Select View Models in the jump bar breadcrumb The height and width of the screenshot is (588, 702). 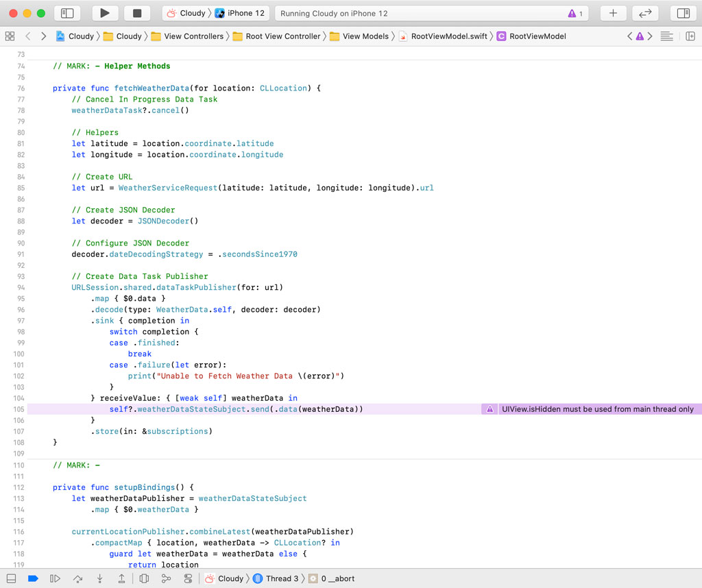tap(365, 36)
